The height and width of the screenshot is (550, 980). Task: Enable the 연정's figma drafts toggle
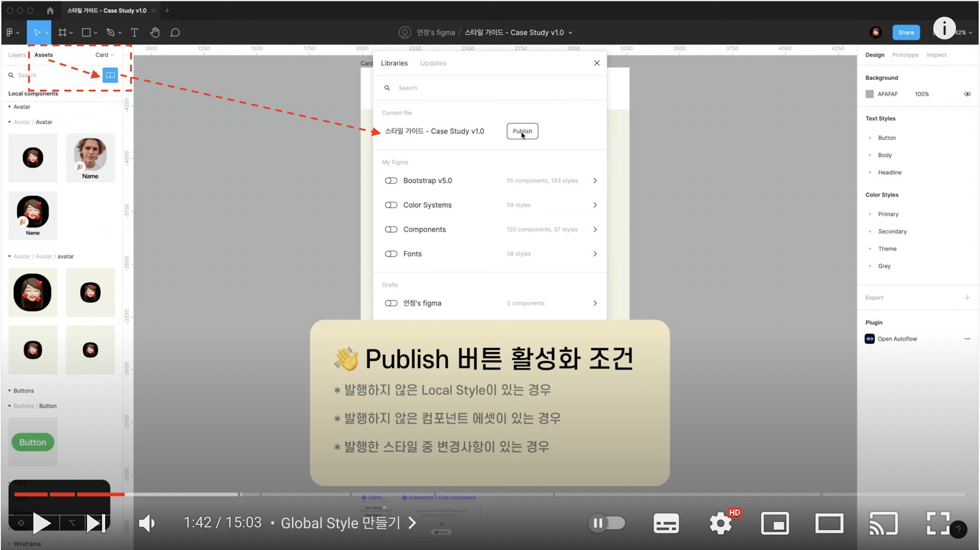point(391,303)
